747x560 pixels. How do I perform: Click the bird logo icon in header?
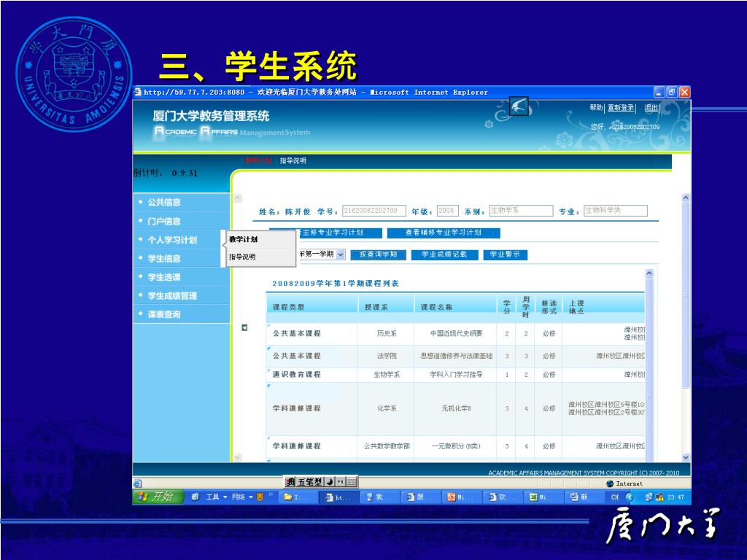pos(519,106)
